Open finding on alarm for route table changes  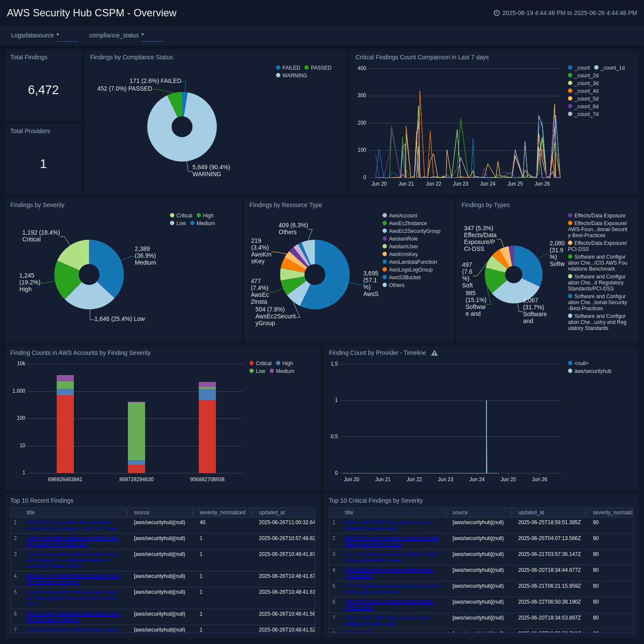(73, 617)
